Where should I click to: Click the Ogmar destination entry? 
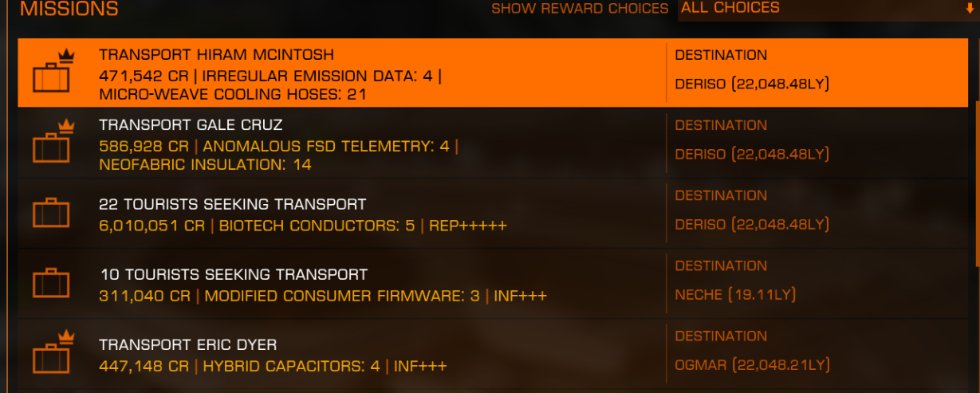752,365
